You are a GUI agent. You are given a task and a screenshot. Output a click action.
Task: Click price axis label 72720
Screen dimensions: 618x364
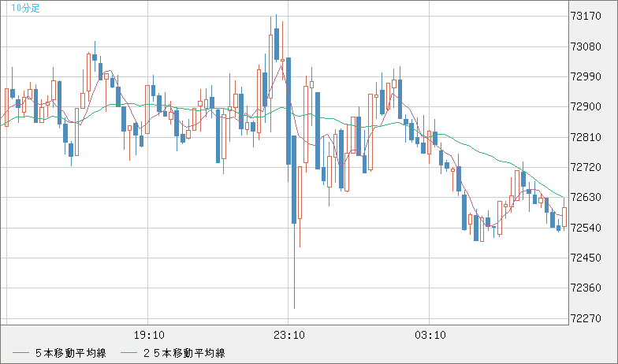coord(586,167)
